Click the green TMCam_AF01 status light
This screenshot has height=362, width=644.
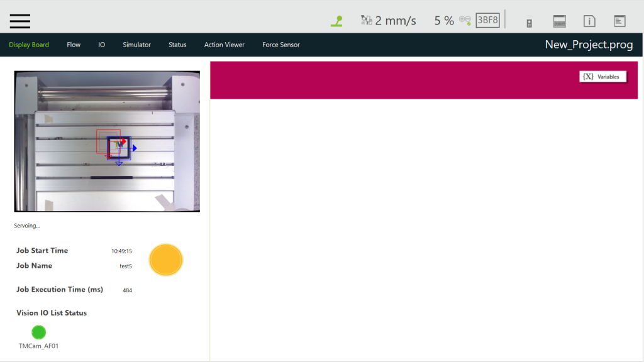[x=39, y=332]
